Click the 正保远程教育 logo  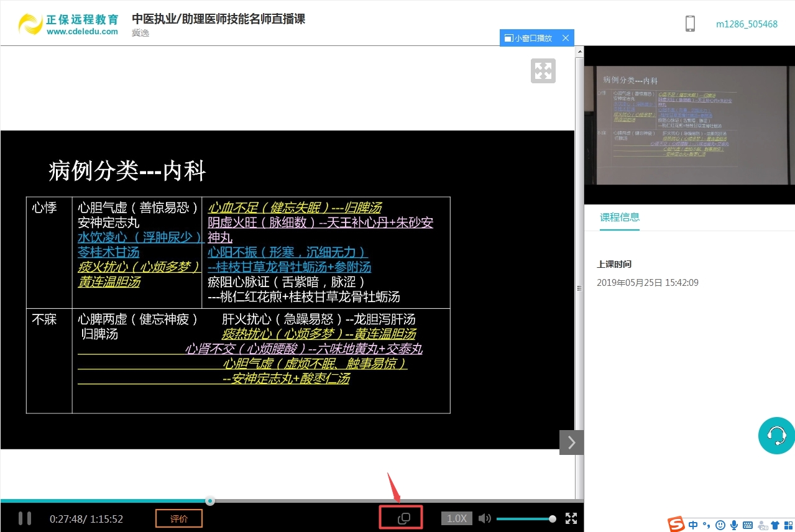pyautogui.click(x=68, y=24)
